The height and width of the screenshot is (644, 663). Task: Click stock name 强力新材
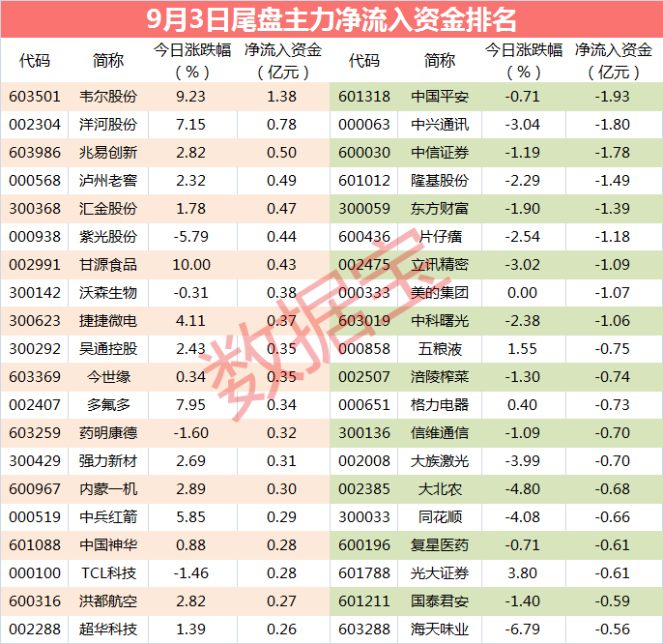(x=108, y=461)
